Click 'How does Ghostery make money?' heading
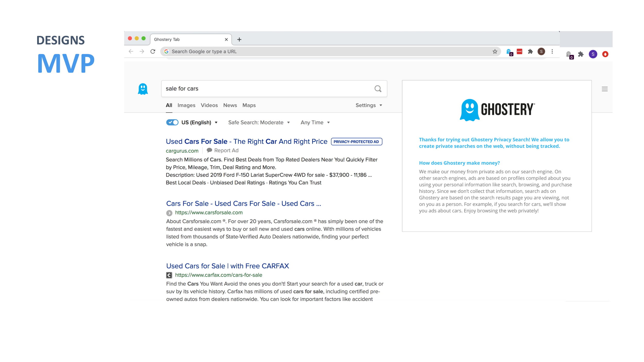Screen dimensions: 644x362 [459, 163]
